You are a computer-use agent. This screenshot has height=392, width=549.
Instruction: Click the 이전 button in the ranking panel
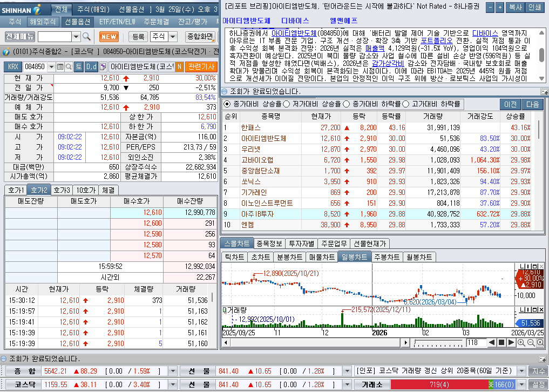[511, 104]
